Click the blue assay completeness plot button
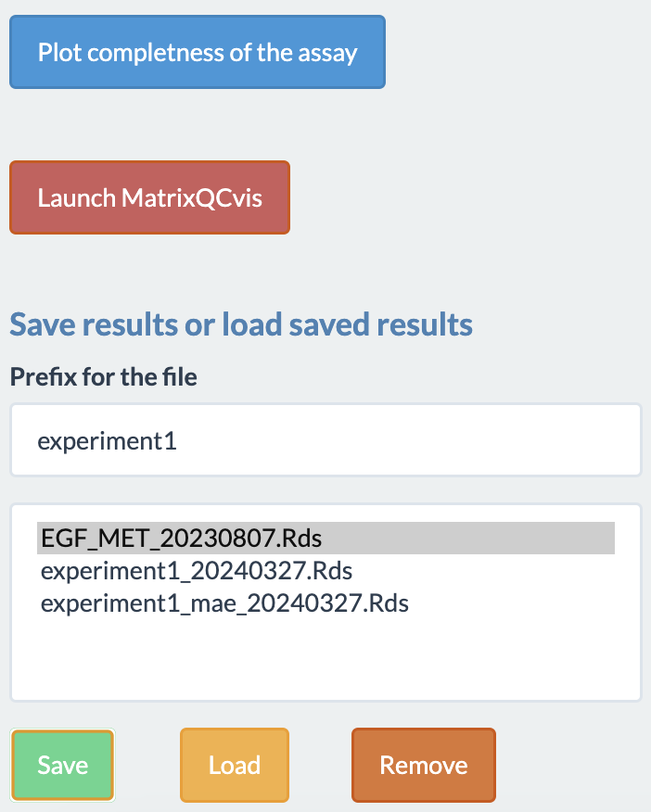651x812 pixels. point(198,52)
